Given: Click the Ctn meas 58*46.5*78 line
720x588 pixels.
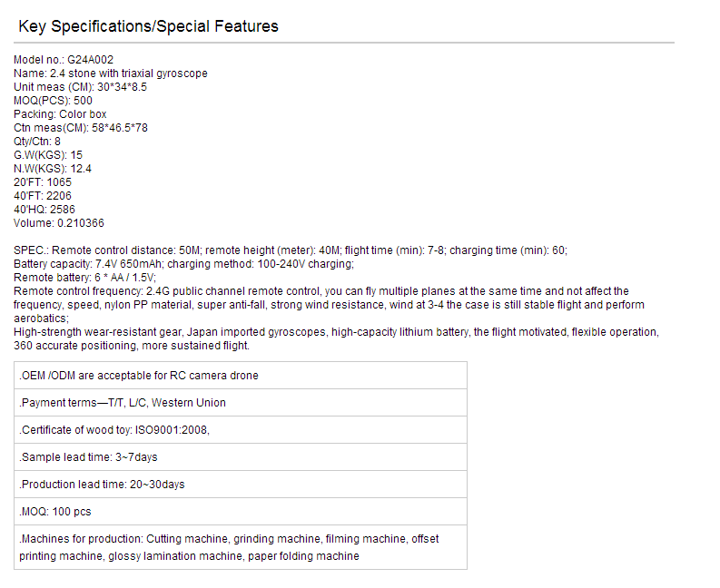Looking at the screenshot, I should coord(81,128).
